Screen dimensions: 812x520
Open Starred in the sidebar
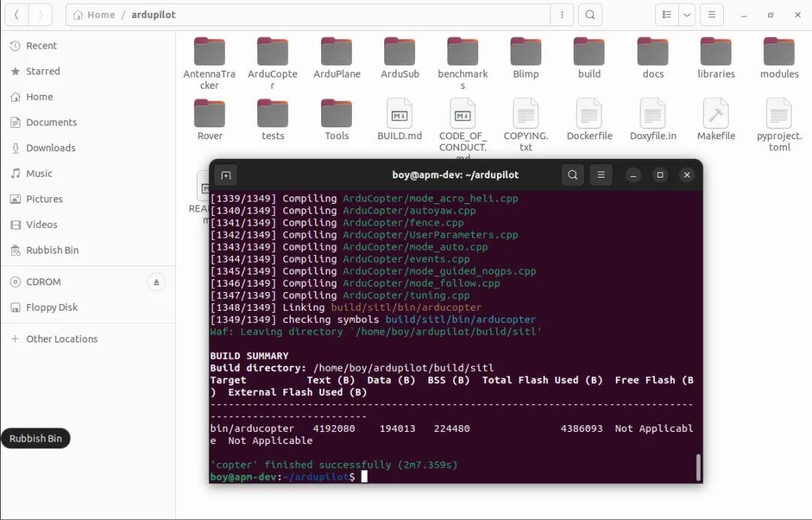click(x=88, y=71)
